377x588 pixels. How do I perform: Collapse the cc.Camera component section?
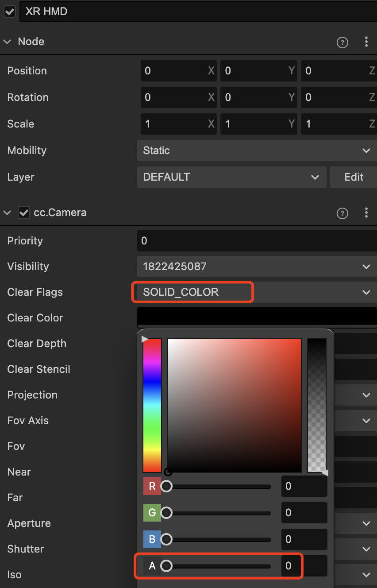7,213
